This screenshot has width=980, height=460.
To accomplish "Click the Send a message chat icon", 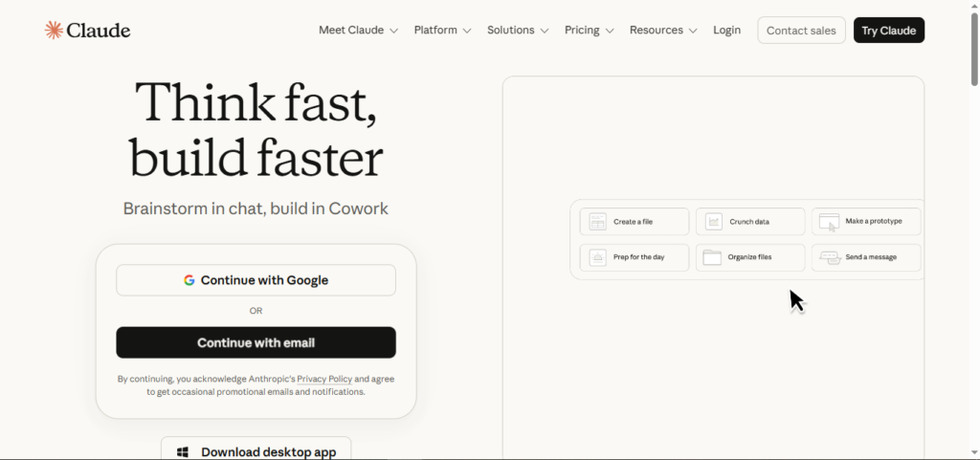I will [x=830, y=258].
